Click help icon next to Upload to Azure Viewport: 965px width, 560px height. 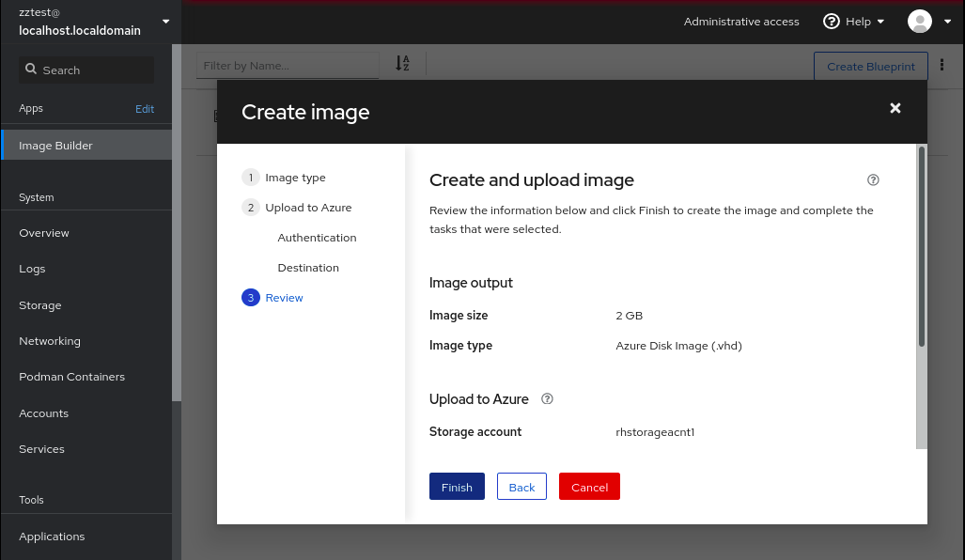click(x=548, y=399)
